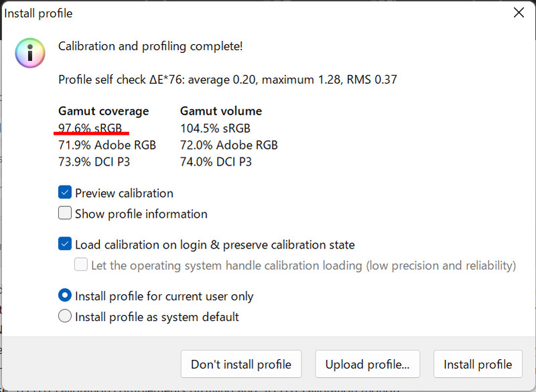Click the Install profile title bar text
The height and width of the screenshot is (392, 536).
pyautogui.click(x=38, y=13)
